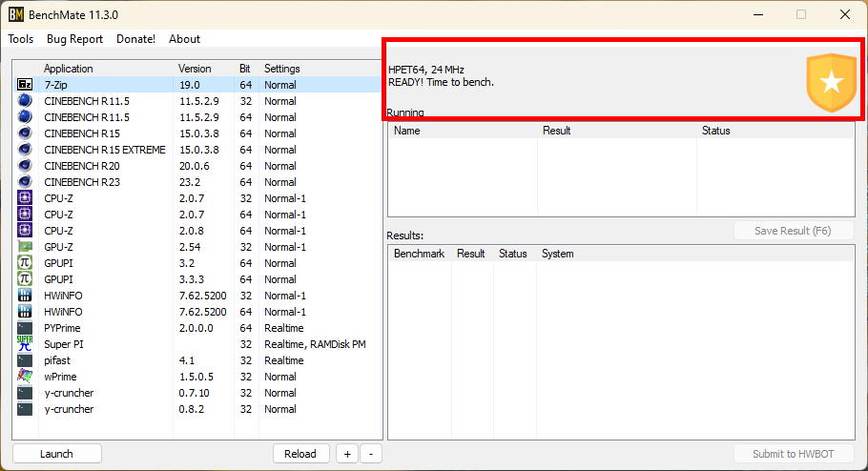Click the Submit to HWBOT button
Viewport: 868px width, 471px height.
point(793,454)
